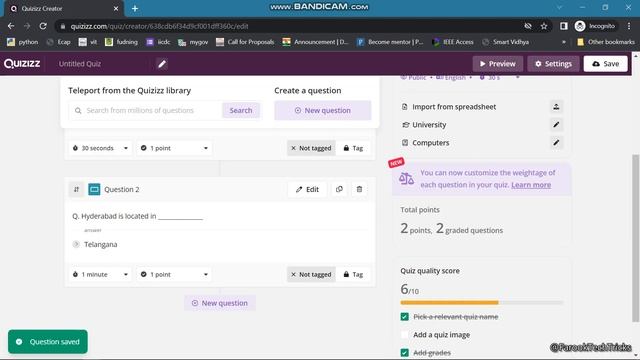Click the Question 2 type icon
This screenshot has width=640, height=360.
94,189
